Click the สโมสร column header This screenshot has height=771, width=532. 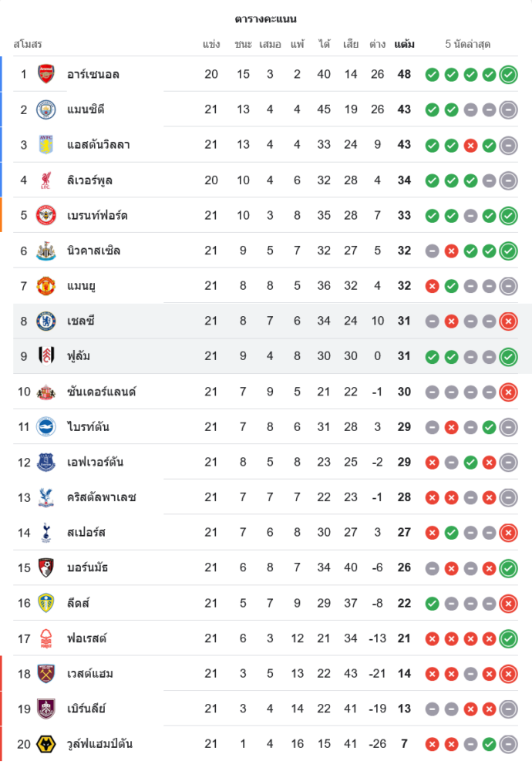(28, 44)
